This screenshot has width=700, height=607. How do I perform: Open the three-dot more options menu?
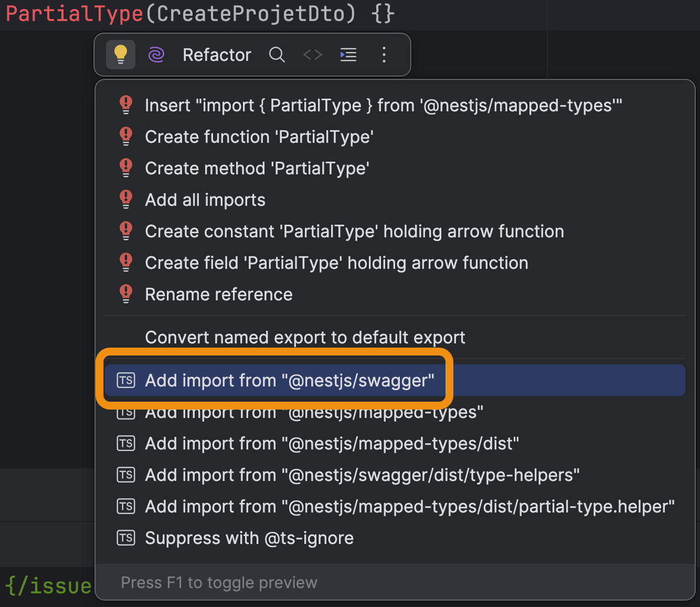click(x=384, y=55)
